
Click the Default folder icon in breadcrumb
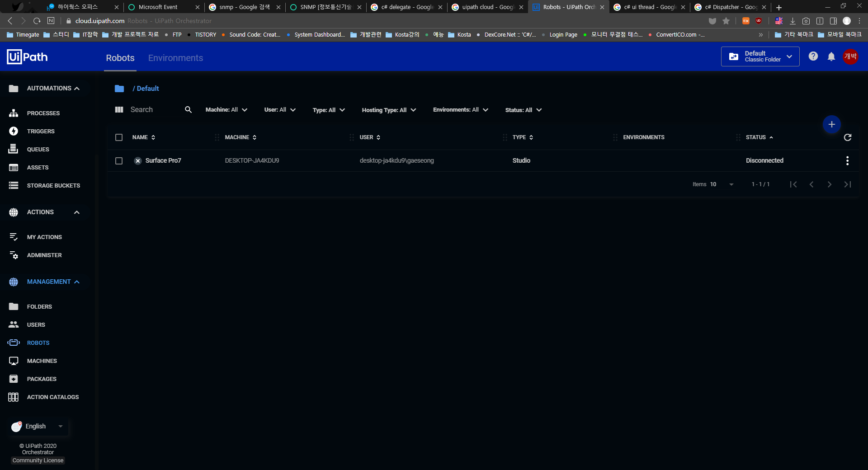tap(119, 89)
